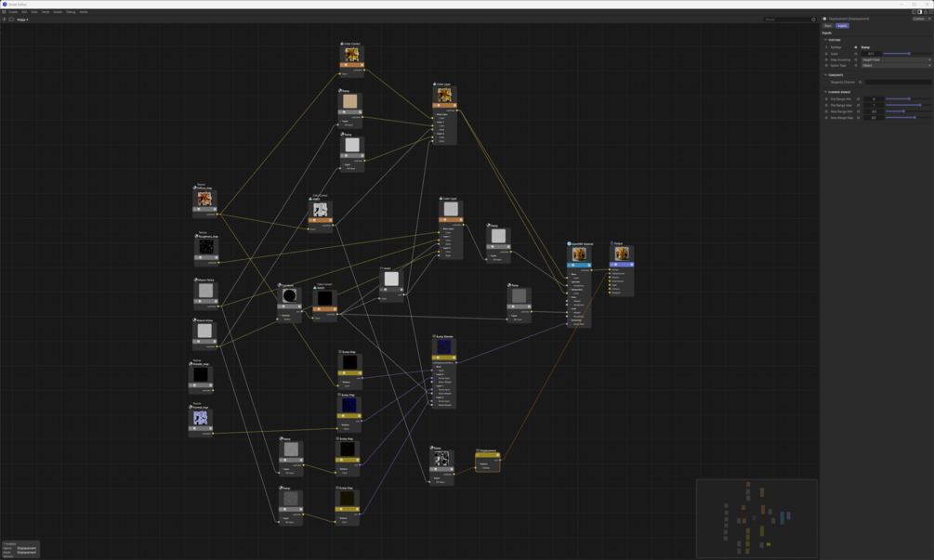Open the Map Encoding dropdown
Screen dimensions: 934x560
(x=896, y=59)
